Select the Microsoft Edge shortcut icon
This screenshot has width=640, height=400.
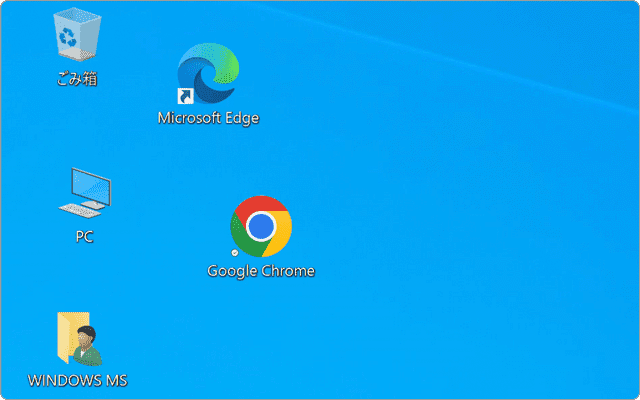[x=208, y=73]
